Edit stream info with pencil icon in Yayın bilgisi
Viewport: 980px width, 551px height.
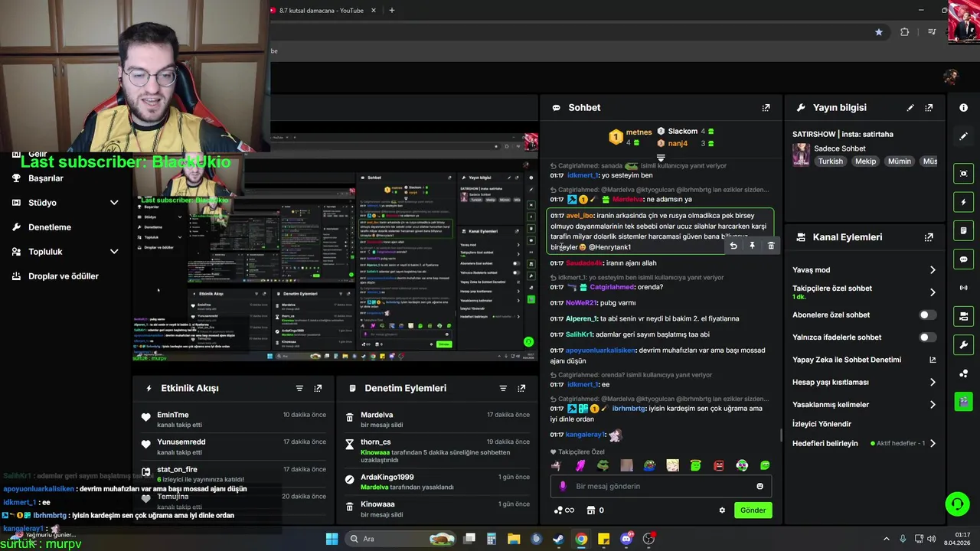click(910, 108)
